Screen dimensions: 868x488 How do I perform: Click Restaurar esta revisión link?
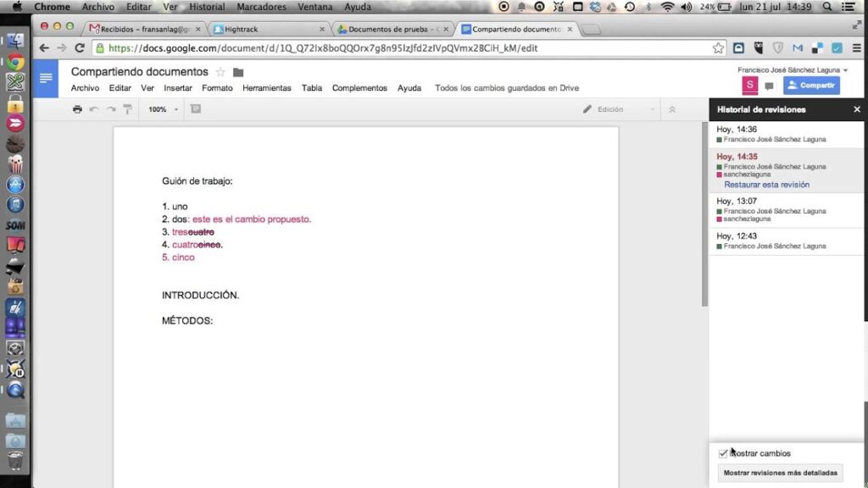(766, 185)
